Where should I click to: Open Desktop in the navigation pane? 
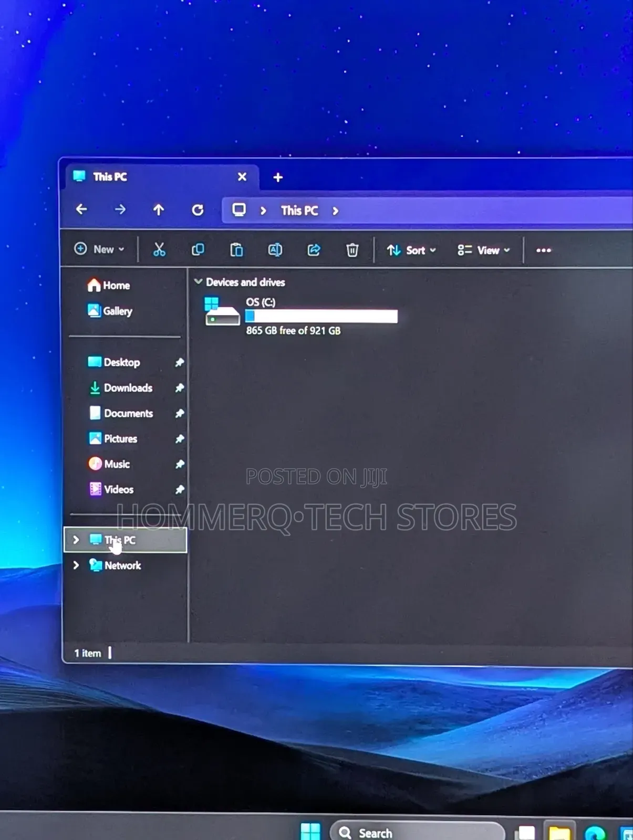point(114,362)
